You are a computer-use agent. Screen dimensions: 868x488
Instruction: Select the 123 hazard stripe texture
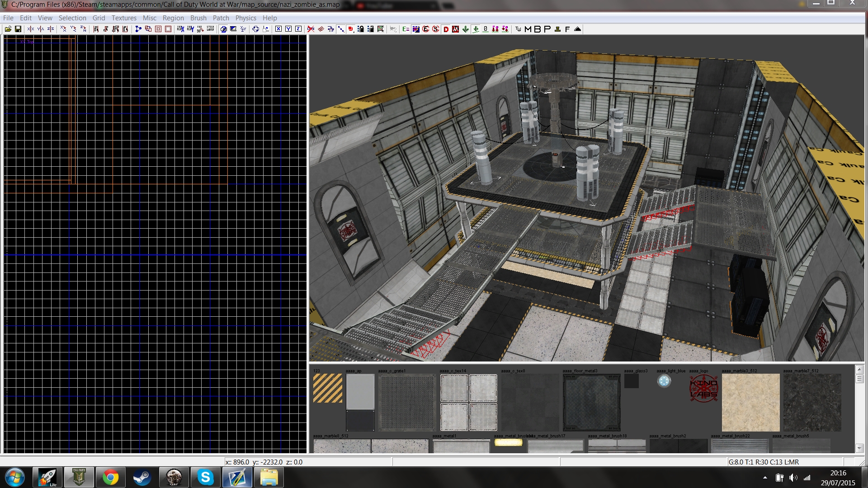[327, 388]
